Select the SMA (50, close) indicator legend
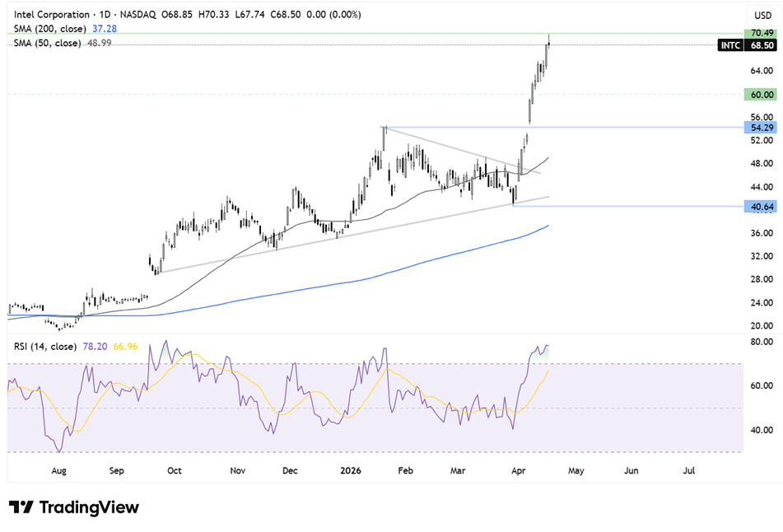Viewport: 783px width, 532px height. click(x=47, y=43)
